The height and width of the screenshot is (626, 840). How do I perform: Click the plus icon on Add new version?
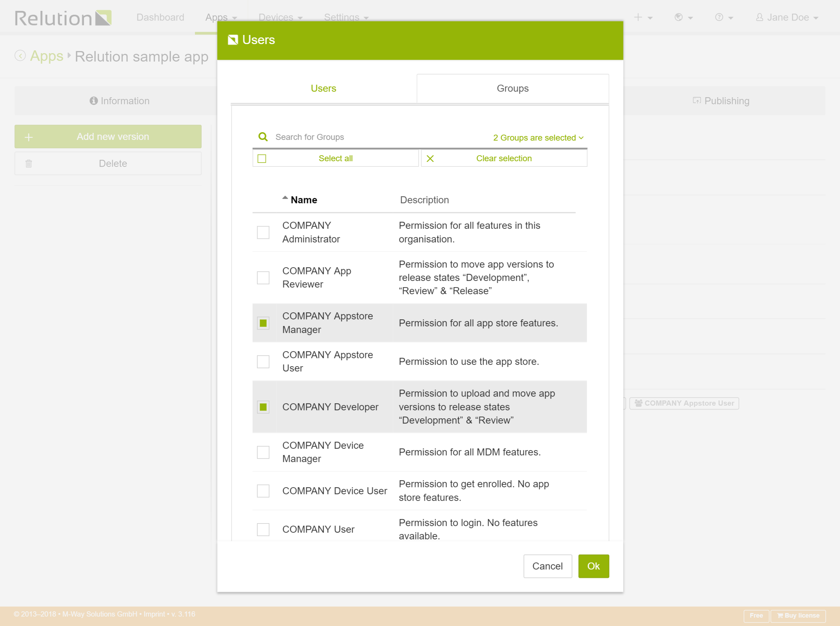click(29, 137)
